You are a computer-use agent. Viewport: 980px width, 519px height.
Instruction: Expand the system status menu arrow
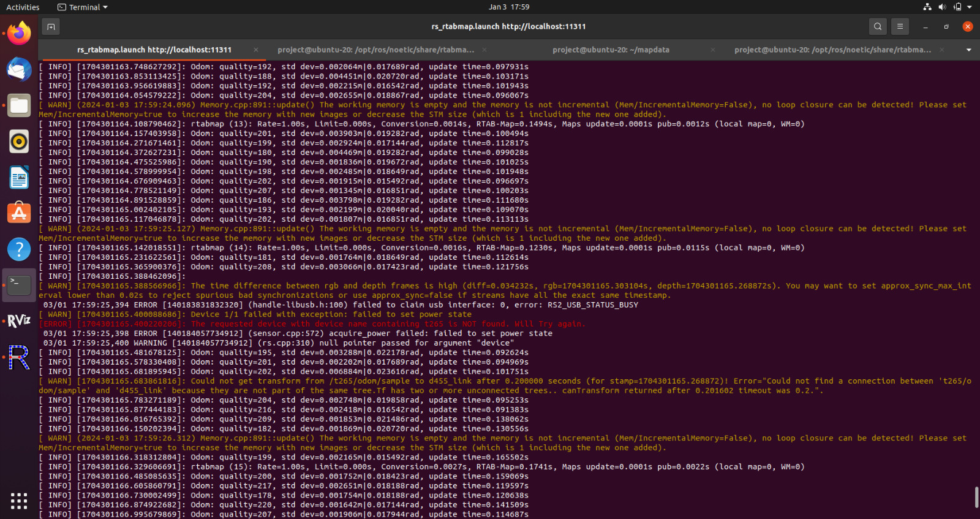pyautogui.click(x=970, y=7)
